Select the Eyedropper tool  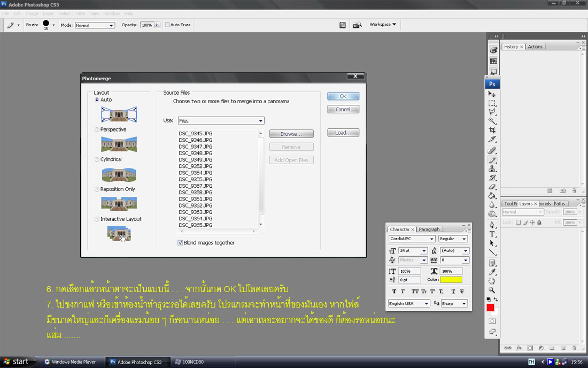click(x=492, y=272)
